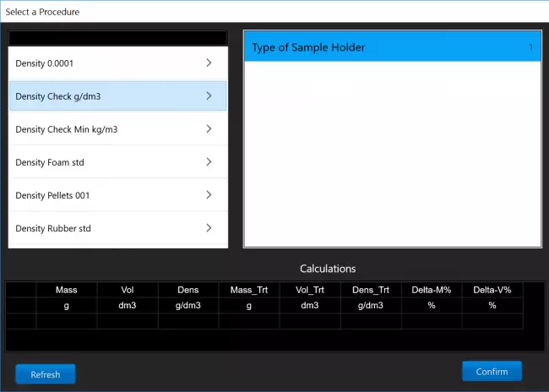Click the Vol column header

[127, 290]
